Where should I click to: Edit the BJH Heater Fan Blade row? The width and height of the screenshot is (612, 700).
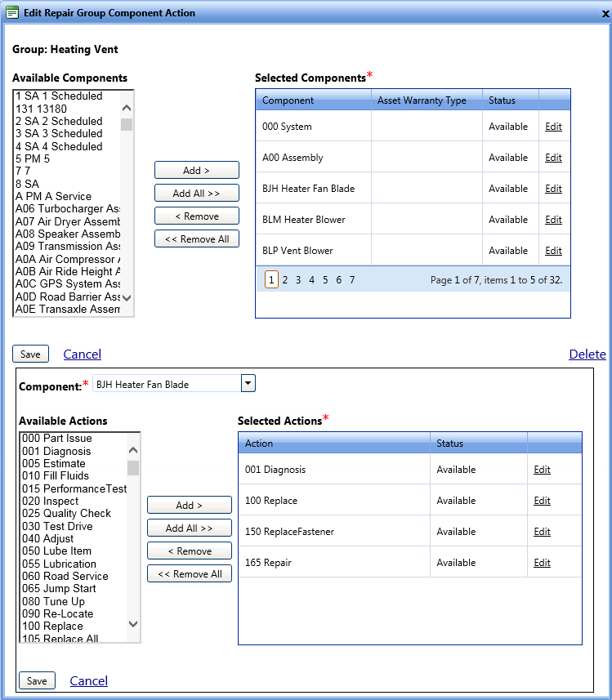(553, 189)
